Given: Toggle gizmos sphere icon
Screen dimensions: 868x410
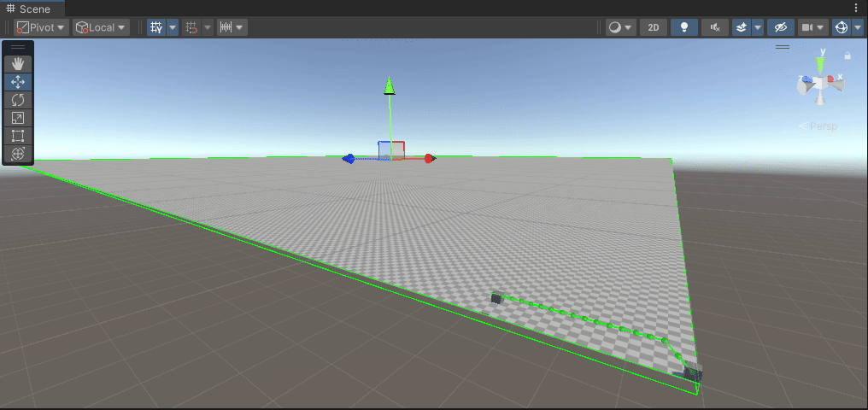Looking at the screenshot, I should tap(841, 27).
